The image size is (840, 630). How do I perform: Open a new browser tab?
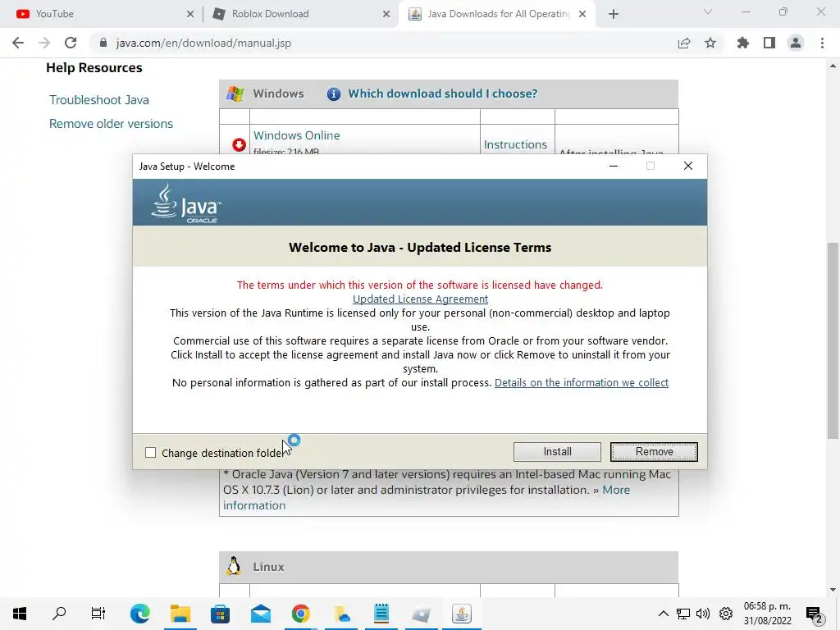[x=614, y=14]
